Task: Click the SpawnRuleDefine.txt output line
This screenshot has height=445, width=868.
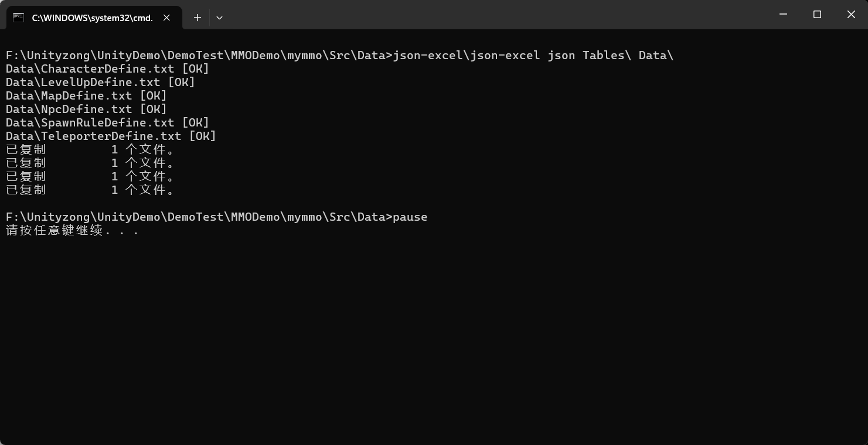Action: (107, 123)
